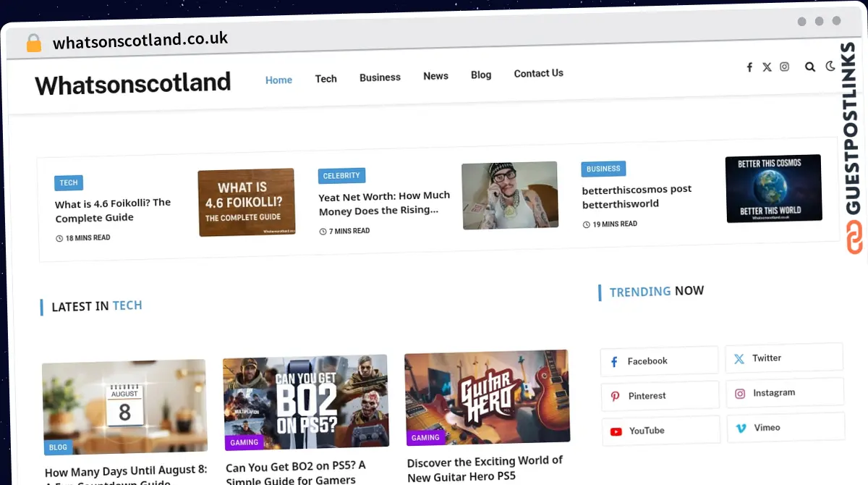Navigate to Contact Us page
The height and width of the screenshot is (485, 868).
(538, 73)
